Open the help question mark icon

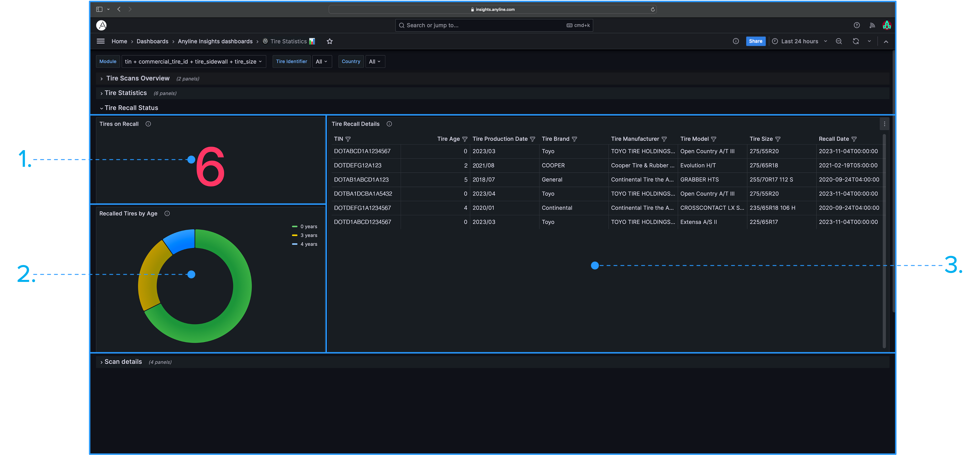856,25
